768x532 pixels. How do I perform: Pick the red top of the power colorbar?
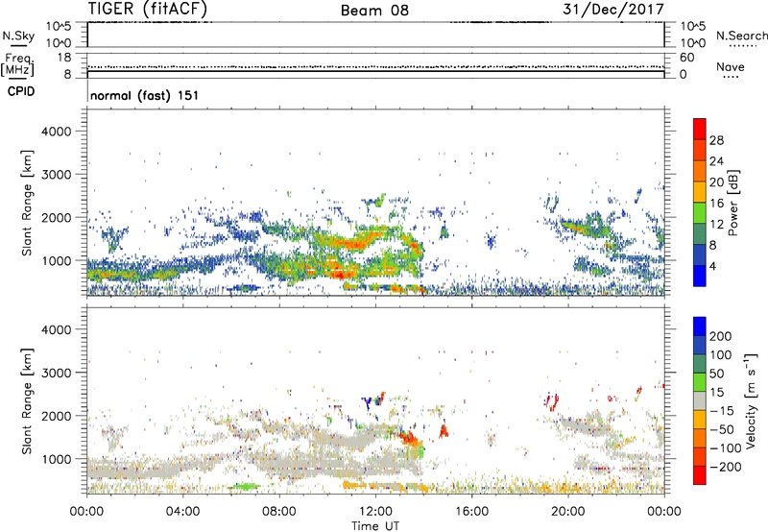700,129
